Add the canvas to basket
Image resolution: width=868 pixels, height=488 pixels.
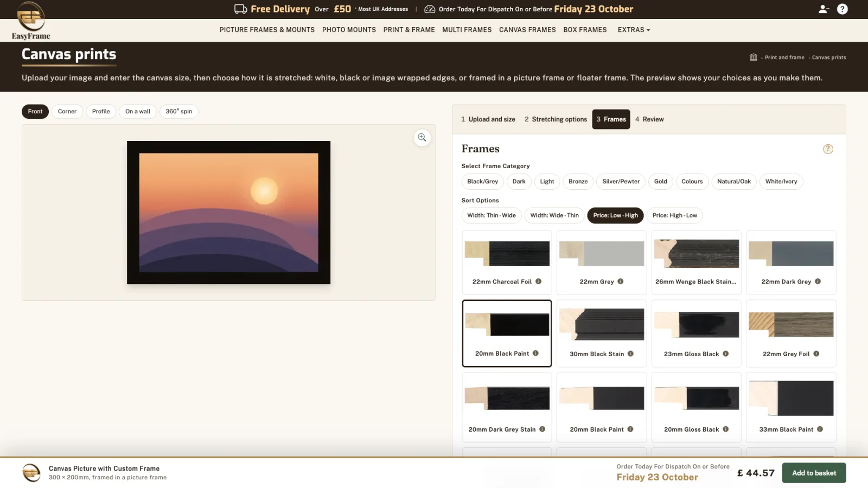tap(814, 473)
